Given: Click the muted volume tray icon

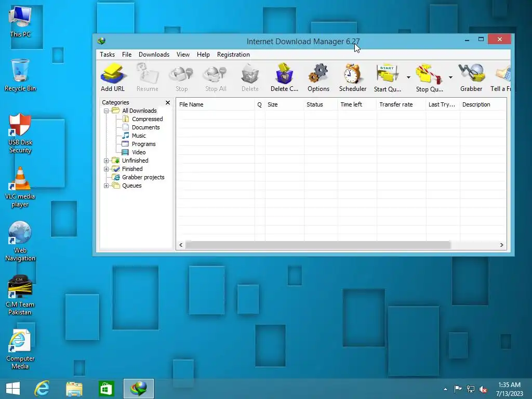Looking at the screenshot, I should click(x=483, y=390).
